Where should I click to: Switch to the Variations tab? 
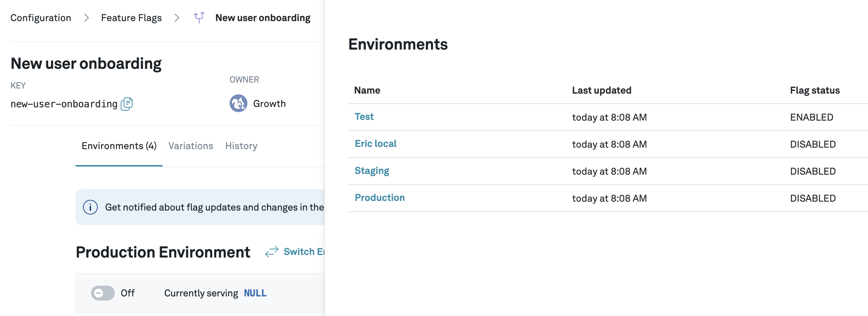[x=191, y=146]
